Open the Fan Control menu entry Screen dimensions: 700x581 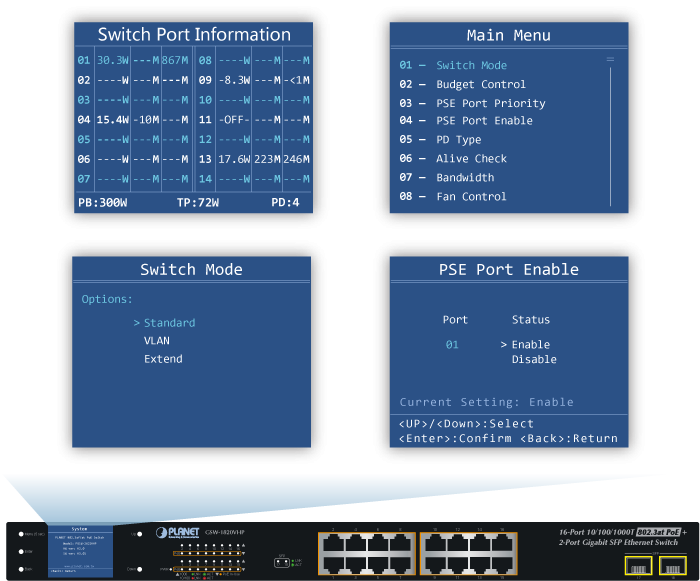tap(471, 197)
